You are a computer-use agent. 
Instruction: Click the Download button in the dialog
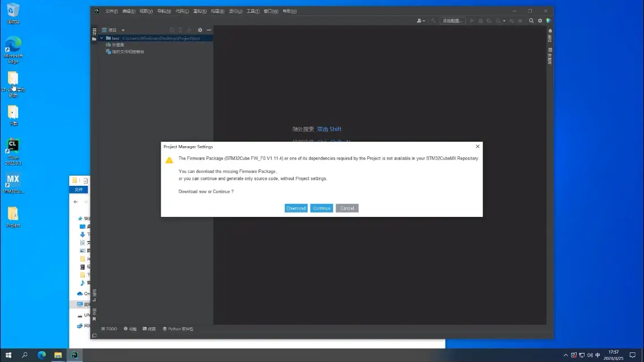(296, 208)
